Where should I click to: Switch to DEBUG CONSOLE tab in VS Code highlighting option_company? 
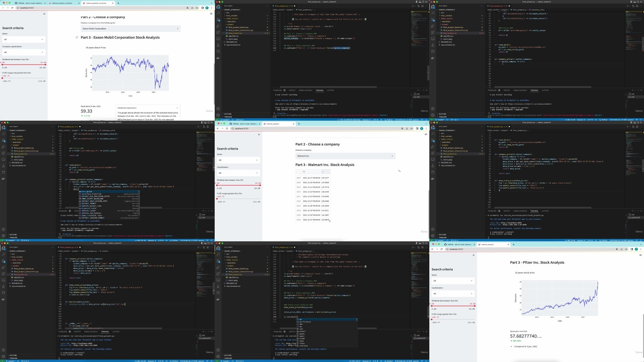click(x=305, y=90)
